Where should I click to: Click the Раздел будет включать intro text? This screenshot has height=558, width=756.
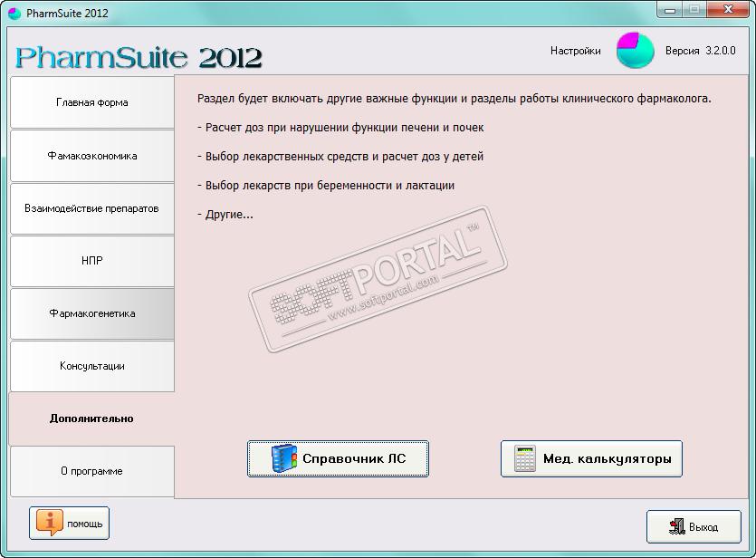[455, 99]
